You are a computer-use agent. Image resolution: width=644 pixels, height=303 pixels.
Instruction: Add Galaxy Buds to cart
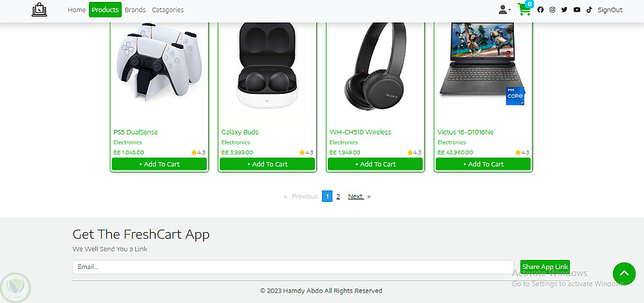pyautogui.click(x=267, y=164)
